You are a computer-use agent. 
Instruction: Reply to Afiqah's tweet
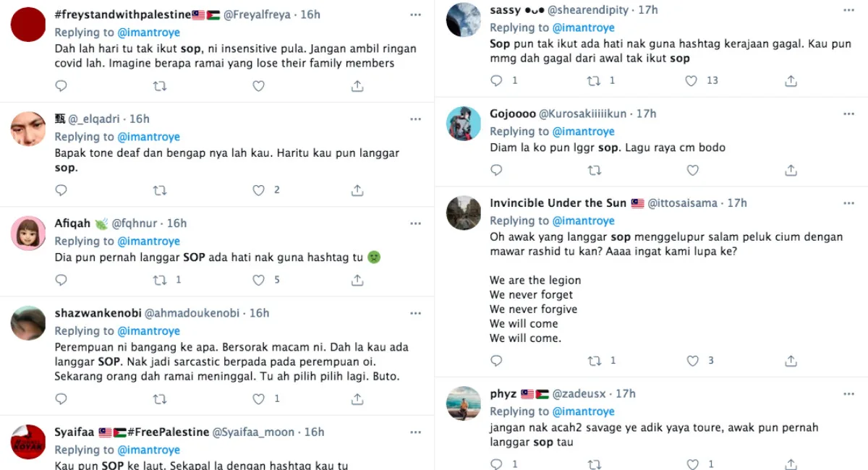pos(61,280)
